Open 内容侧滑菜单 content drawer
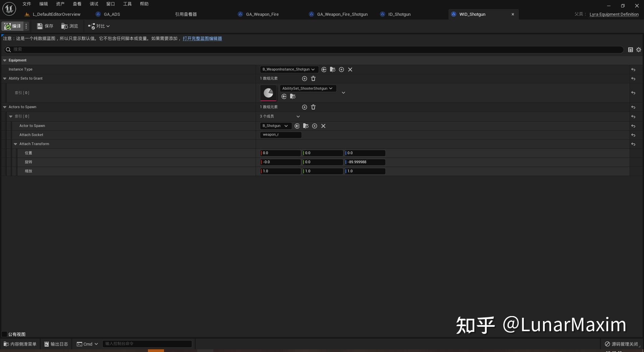Viewport: 644px width, 352px height. (20, 344)
